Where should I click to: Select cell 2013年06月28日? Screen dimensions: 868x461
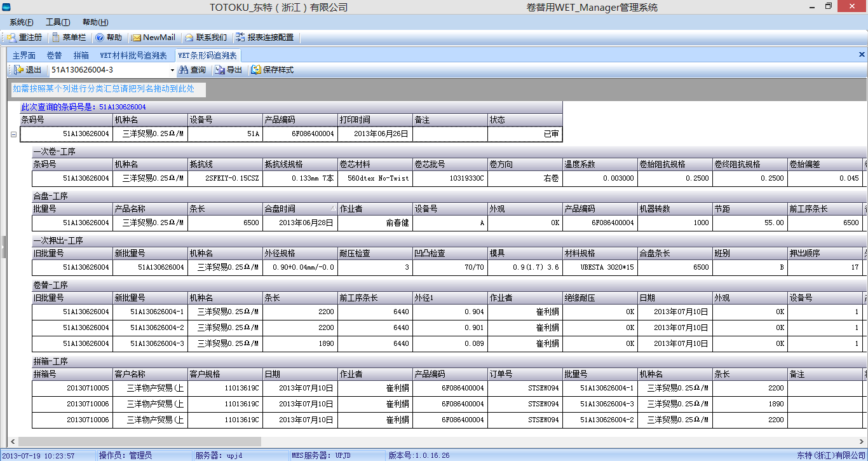(301, 223)
